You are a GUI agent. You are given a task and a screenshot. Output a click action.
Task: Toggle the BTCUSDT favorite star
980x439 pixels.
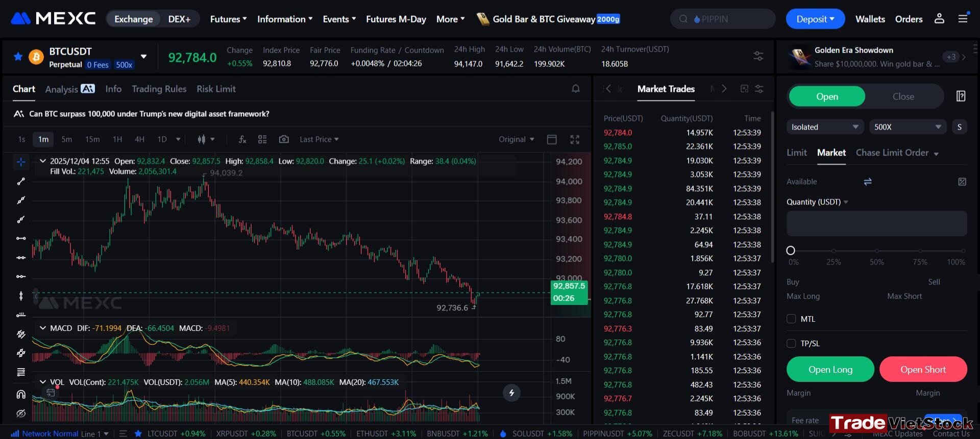pyautogui.click(x=18, y=57)
